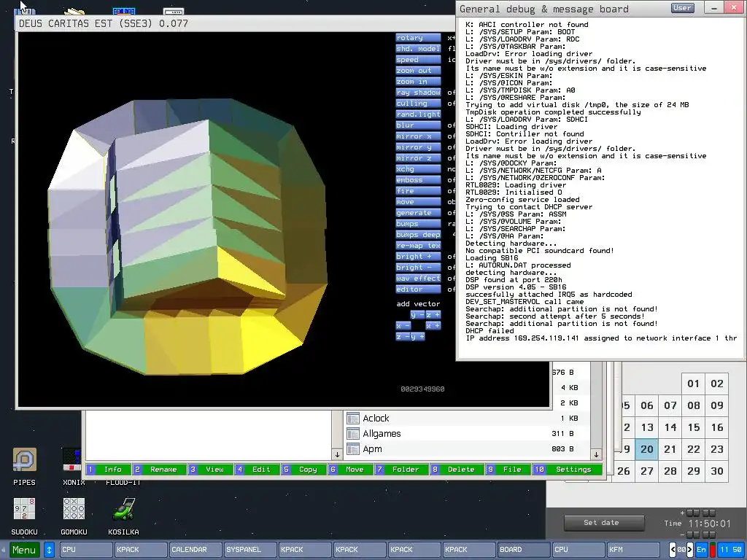747x560 pixels.
Task: Toggle emboss effect
Action: tap(418, 180)
